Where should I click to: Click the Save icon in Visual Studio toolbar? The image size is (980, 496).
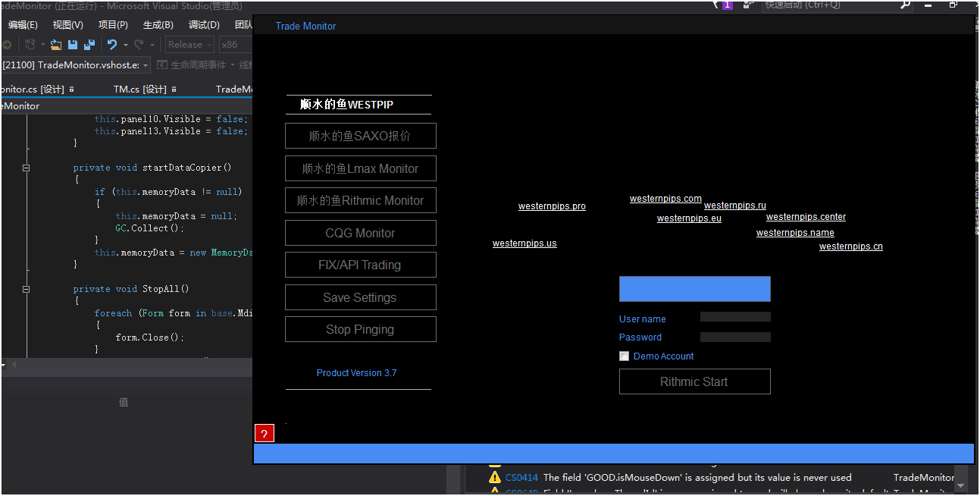click(73, 45)
